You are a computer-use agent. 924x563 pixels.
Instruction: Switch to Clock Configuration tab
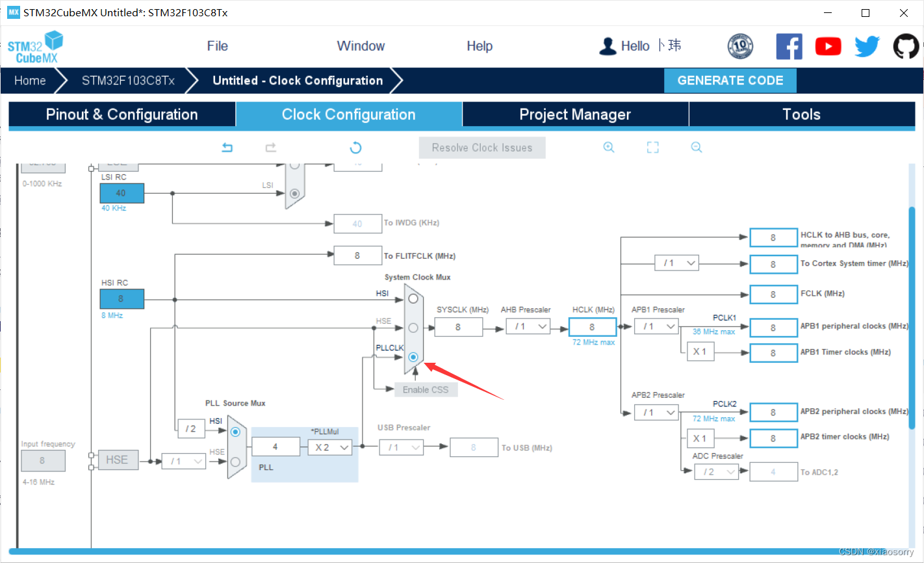(x=349, y=114)
